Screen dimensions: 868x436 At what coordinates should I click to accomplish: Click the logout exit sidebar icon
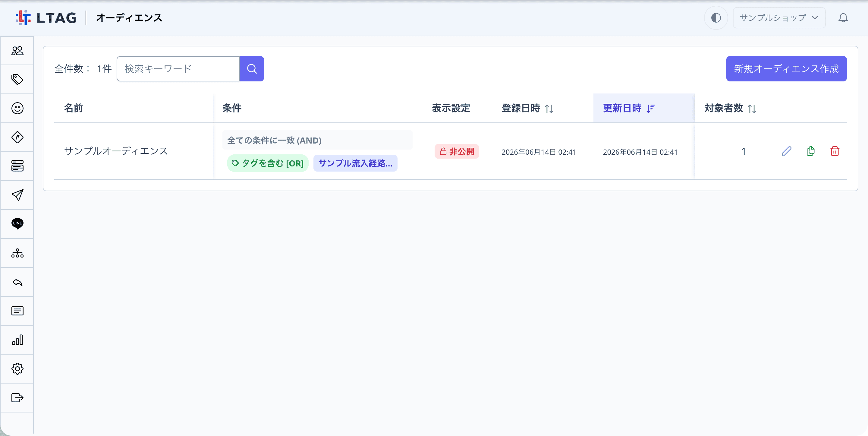coord(17,398)
